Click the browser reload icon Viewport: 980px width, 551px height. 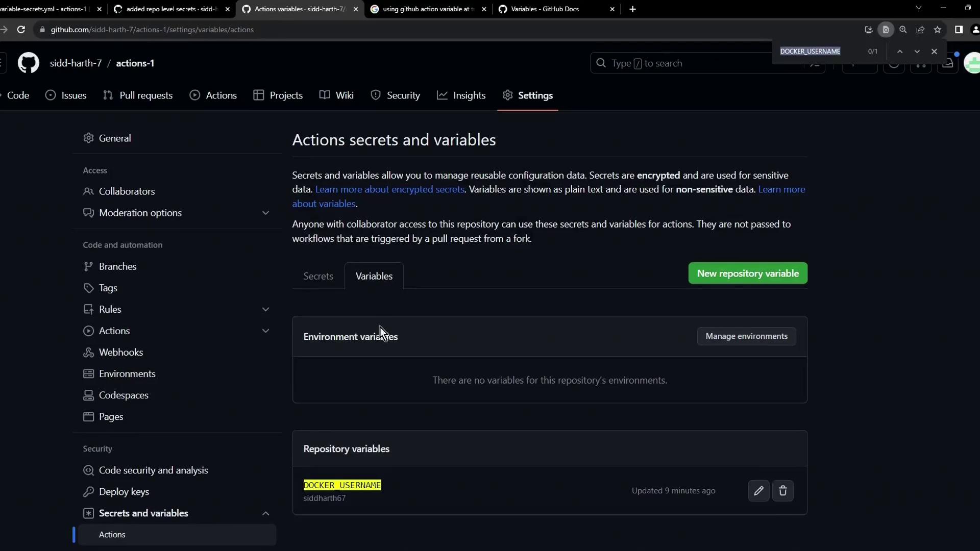coord(21,30)
